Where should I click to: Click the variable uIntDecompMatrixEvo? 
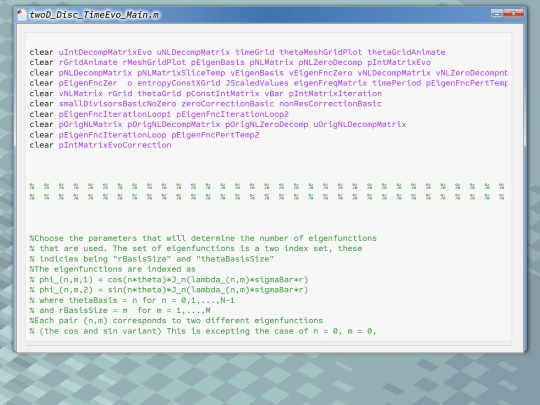105,52
